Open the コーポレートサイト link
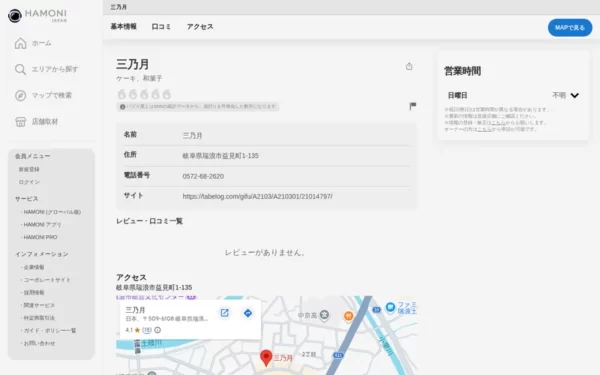 (x=47, y=280)
